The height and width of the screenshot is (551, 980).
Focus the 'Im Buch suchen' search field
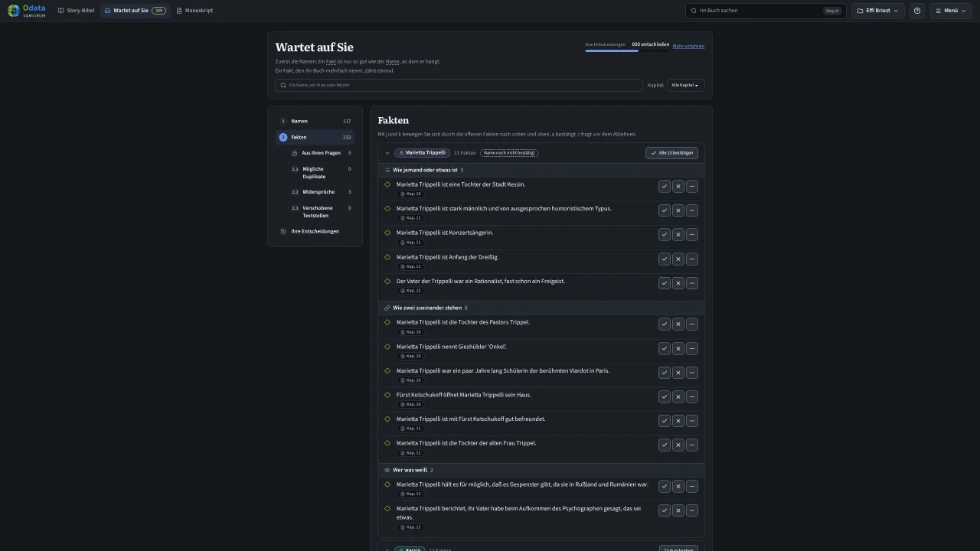coord(766,11)
